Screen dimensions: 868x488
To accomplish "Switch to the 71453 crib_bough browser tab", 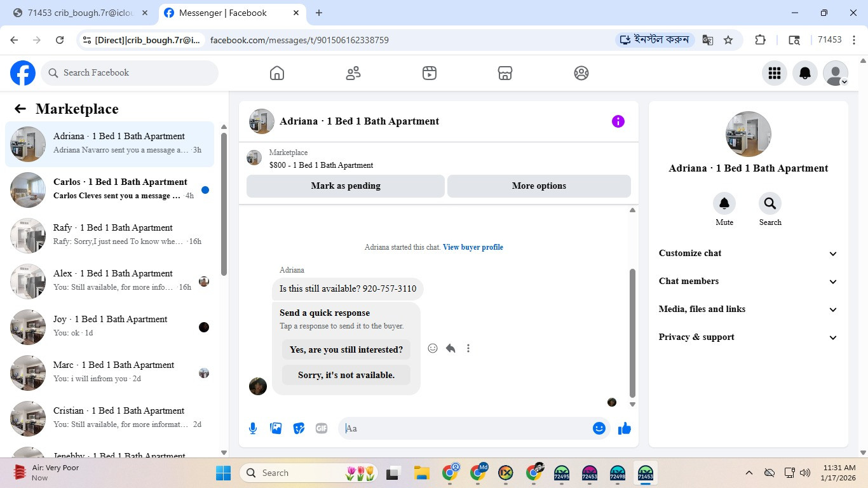I will point(80,13).
